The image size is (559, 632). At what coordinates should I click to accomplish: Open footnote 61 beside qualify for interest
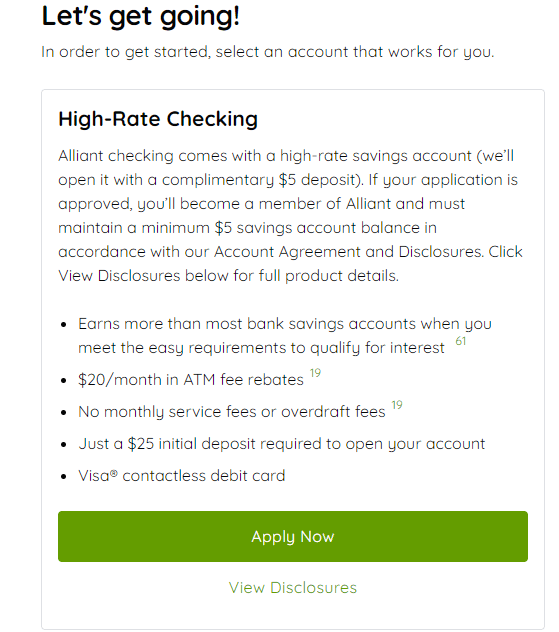pyautogui.click(x=460, y=341)
